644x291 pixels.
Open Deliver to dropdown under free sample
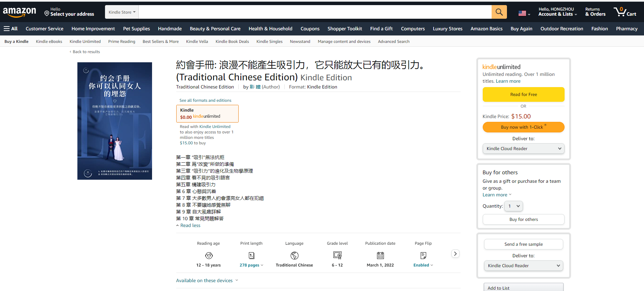click(x=523, y=265)
